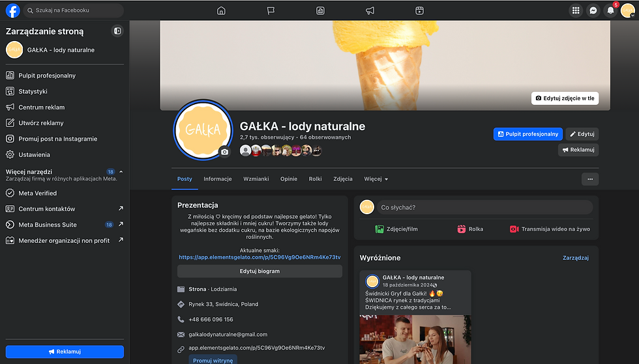Viewport: 639px width, 364px height.
Task: Click the featured post author GAŁKA - lody naturalne
Action: click(413, 277)
